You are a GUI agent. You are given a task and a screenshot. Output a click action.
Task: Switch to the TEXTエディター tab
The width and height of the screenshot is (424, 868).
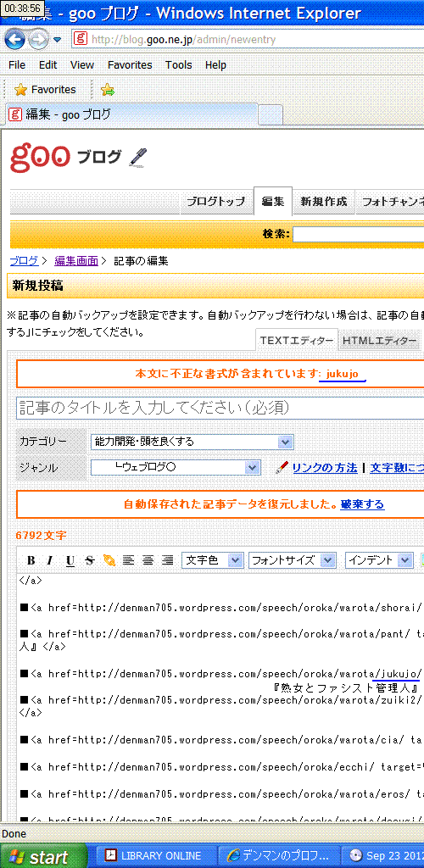coord(297,341)
